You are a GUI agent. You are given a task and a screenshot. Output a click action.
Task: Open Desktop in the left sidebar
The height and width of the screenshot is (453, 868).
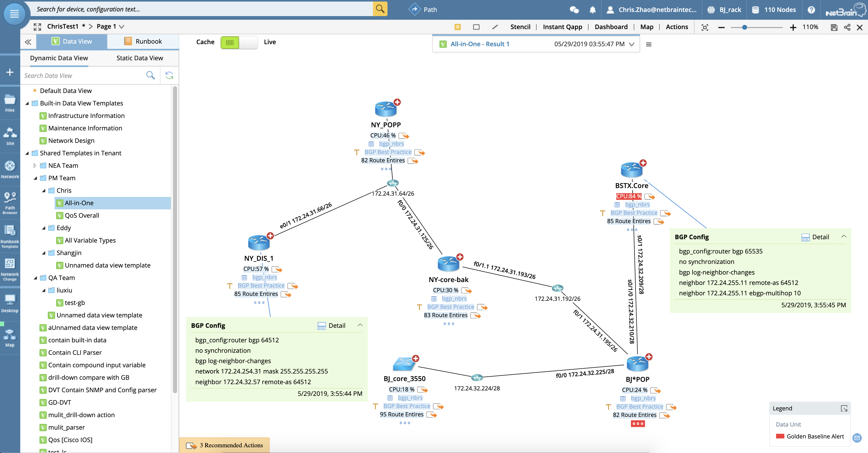pos(10,303)
